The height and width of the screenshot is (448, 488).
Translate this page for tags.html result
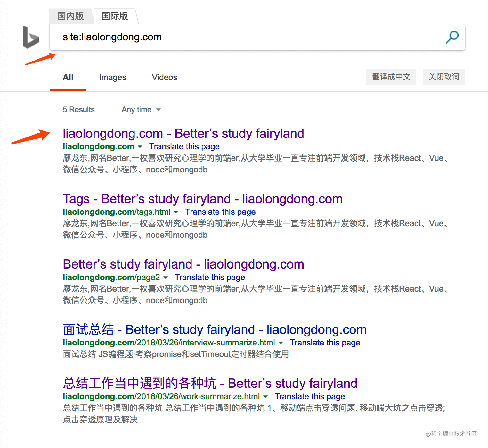220,212
